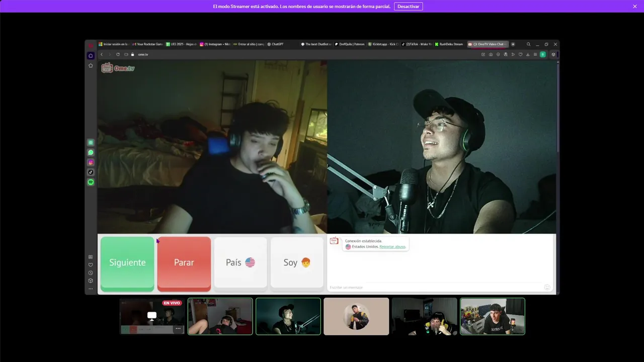644x362 pixels.
Task: Open TikTok in browser sidebar
Action: tap(91, 172)
